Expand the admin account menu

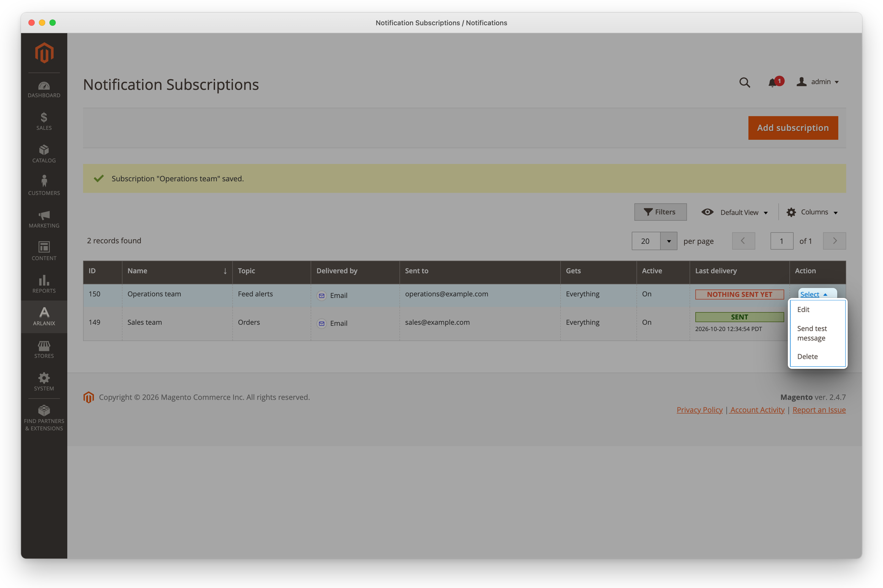818,82
